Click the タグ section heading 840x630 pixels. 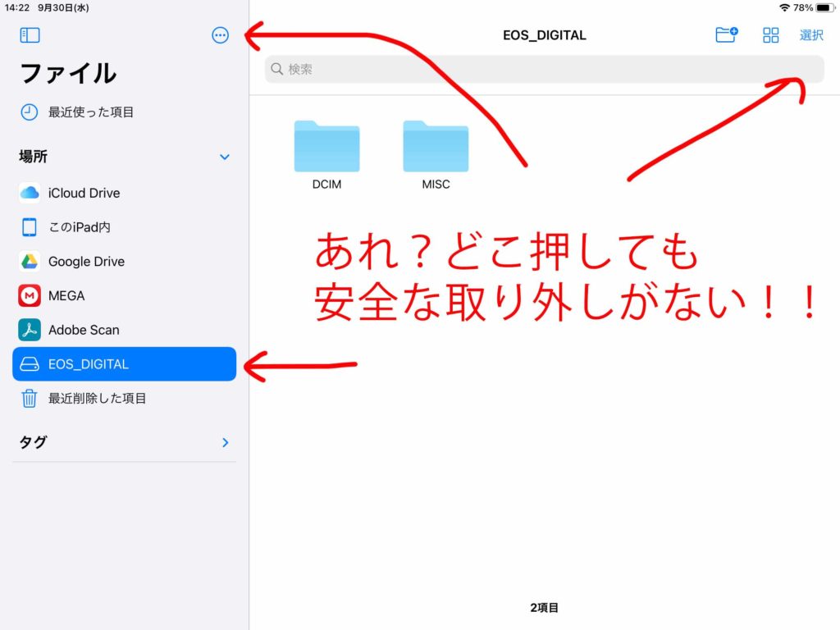coord(33,442)
